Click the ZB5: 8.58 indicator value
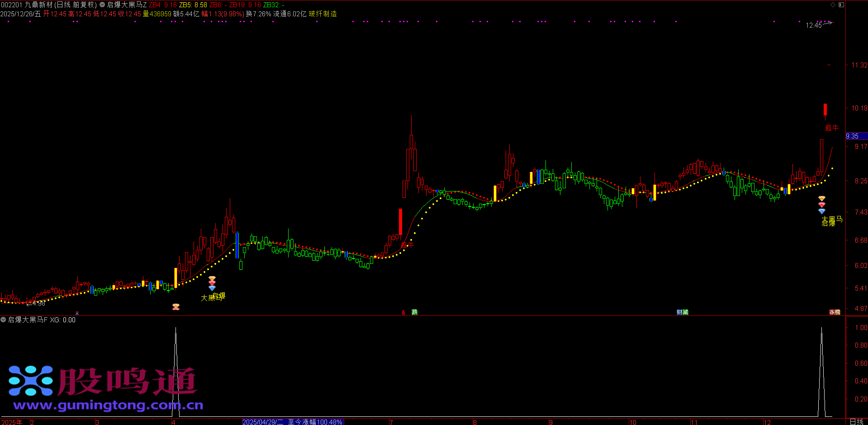The height and width of the screenshot is (425, 868). click(193, 5)
